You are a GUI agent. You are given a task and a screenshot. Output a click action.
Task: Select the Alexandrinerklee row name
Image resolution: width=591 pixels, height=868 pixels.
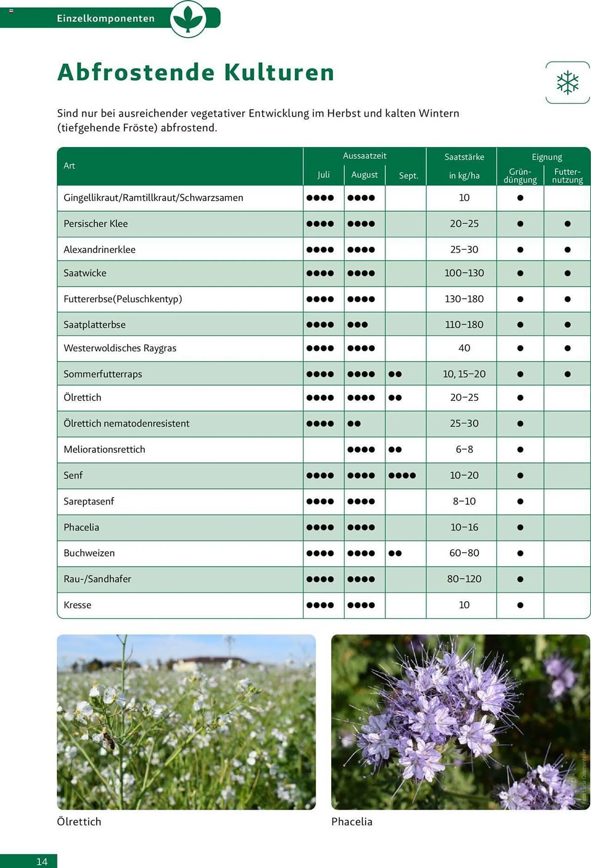[99, 249]
